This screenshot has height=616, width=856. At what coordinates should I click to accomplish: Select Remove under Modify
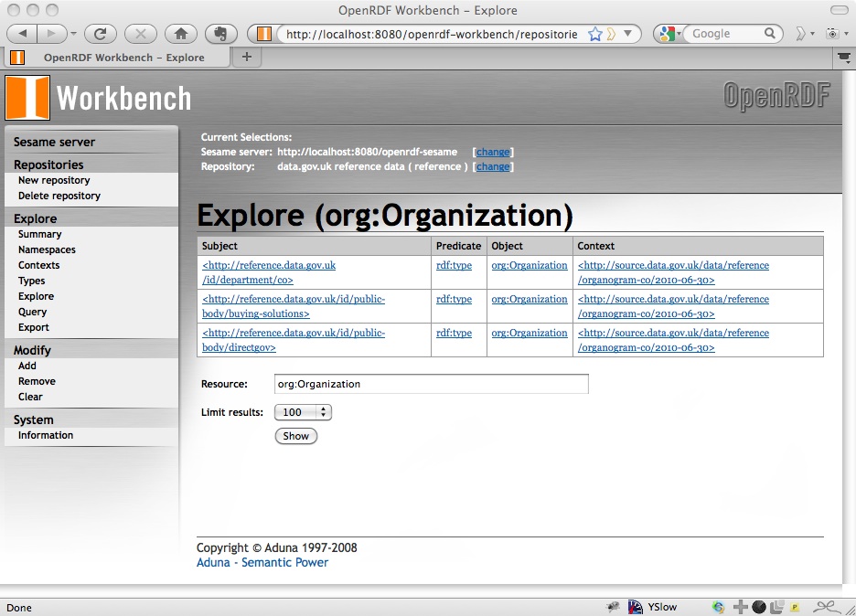37,381
